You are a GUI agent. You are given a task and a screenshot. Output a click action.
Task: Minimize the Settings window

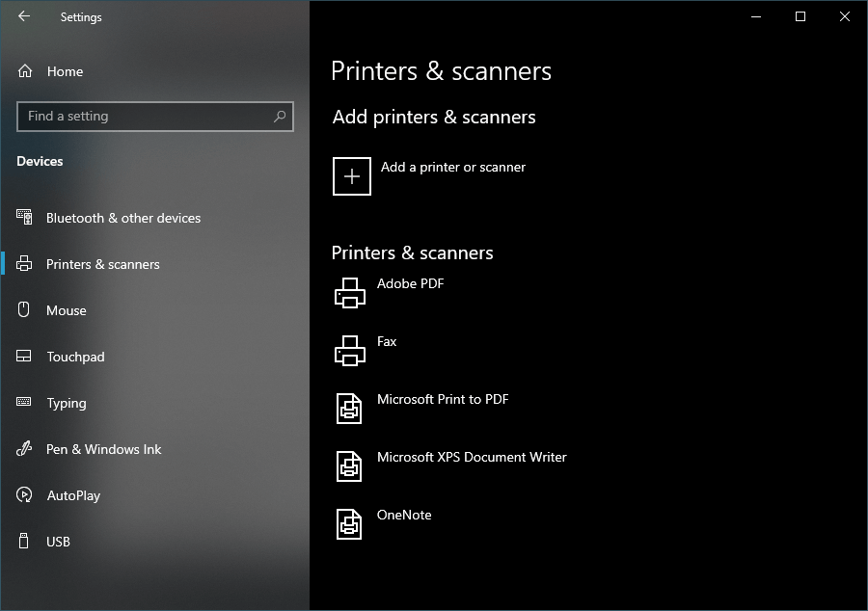click(756, 16)
